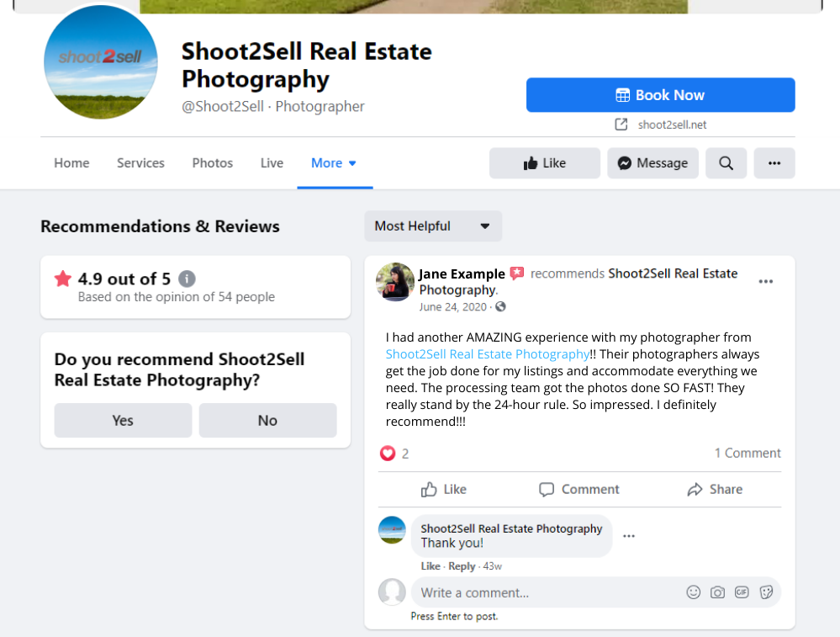
Task: Insert an emoji in the comment box
Action: click(693, 592)
